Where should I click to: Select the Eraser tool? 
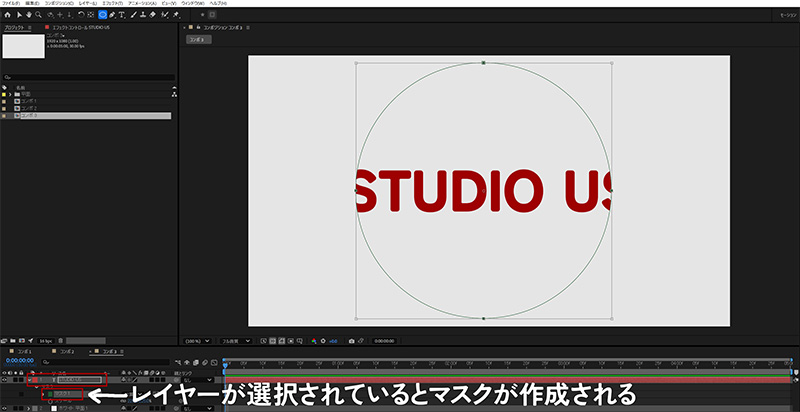pyautogui.click(x=152, y=15)
